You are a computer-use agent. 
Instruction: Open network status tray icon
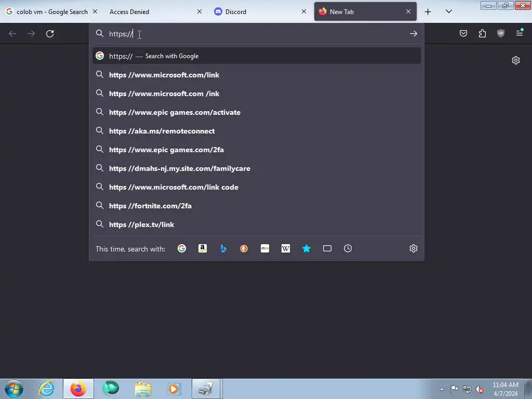467,389
